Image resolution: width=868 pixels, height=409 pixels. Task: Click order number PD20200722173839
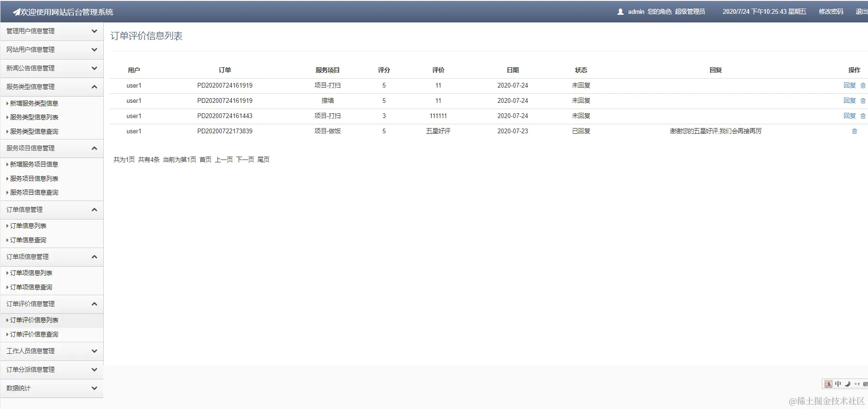point(225,131)
